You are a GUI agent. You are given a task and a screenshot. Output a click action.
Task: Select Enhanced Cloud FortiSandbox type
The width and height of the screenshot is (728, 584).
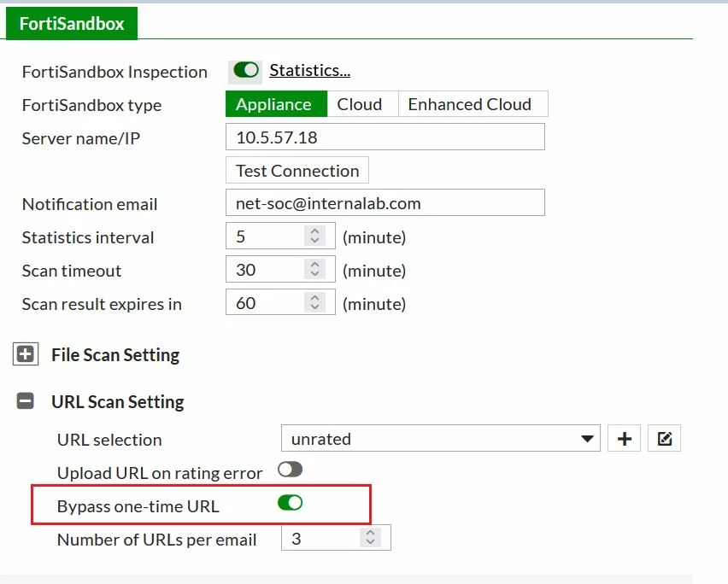pos(473,104)
